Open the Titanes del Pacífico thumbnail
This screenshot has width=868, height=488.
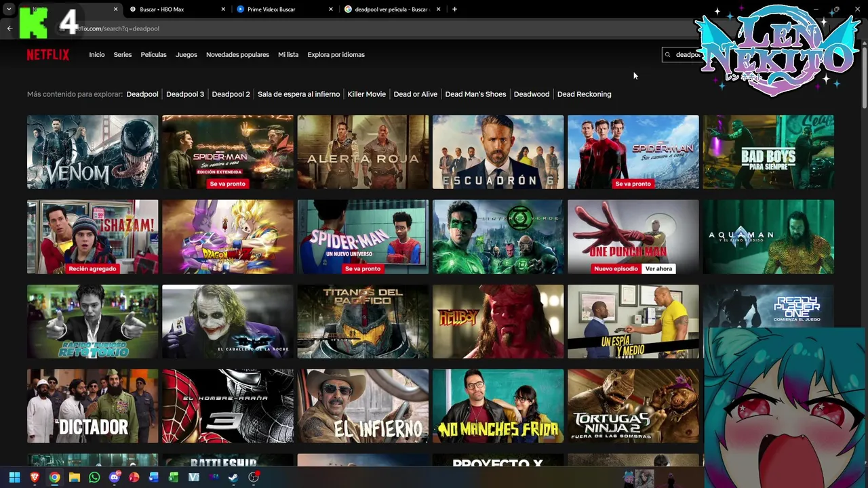pyautogui.click(x=363, y=321)
